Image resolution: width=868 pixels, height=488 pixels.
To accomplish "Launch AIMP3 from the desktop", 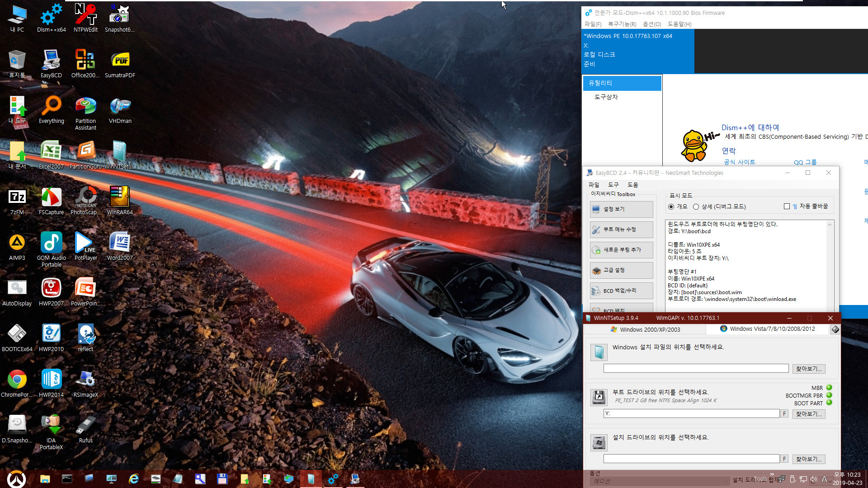I will [x=17, y=246].
